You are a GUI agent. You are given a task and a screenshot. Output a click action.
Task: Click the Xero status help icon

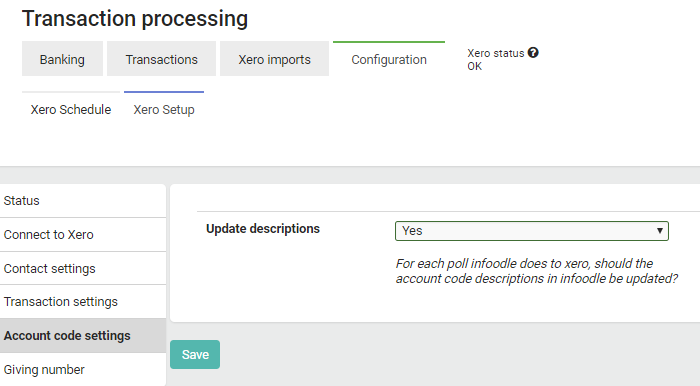[x=533, y=53]
